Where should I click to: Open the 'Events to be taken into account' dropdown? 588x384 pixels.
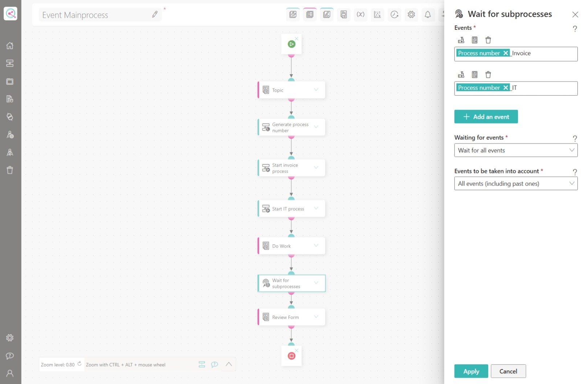516,183
